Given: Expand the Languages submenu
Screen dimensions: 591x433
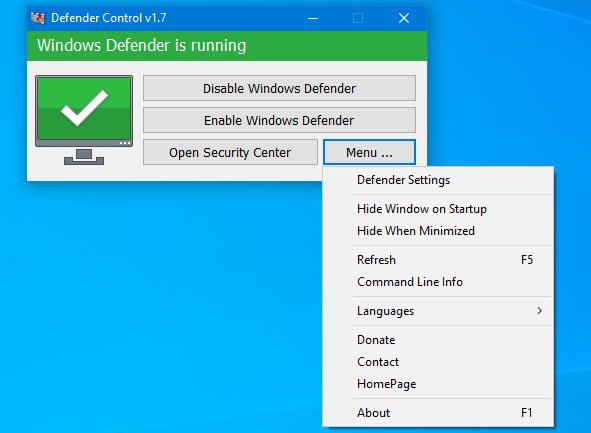Looking at the screenshot, I should [438, 311].
